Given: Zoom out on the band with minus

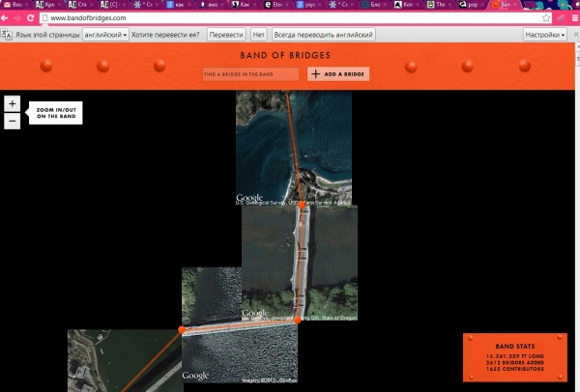Looking at the screenshot, I should tap(13, 122).
